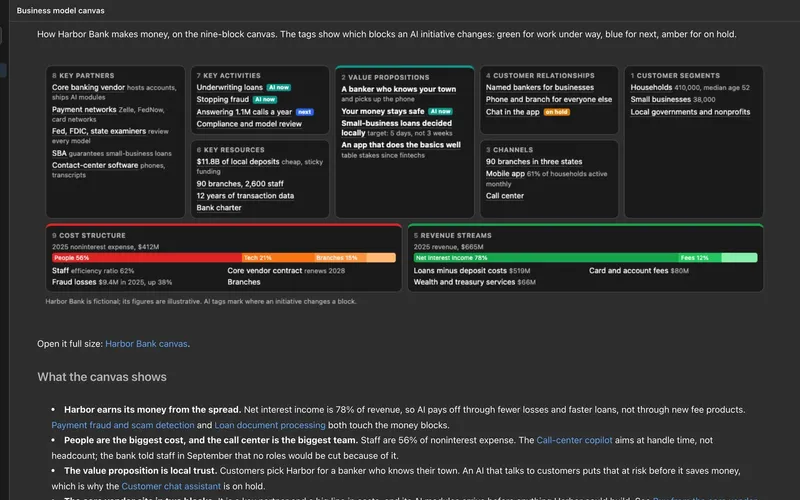The image size is (800, 500).
Task: Click Named bankers for businesses entry
Action: (x=540, y=88)
